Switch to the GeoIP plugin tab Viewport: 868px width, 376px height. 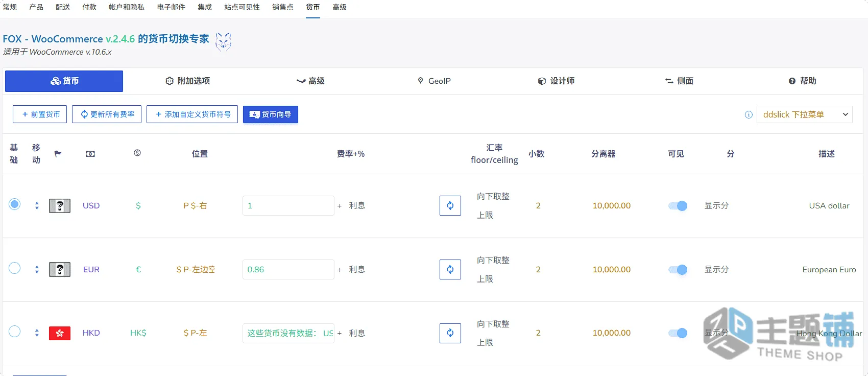coord(434,81)
